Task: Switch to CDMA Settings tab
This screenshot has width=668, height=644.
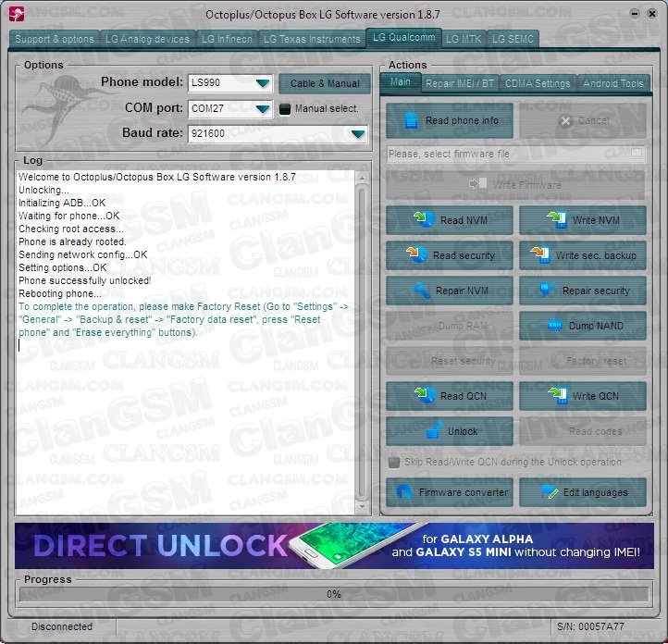Action: [x=538, y=83]
